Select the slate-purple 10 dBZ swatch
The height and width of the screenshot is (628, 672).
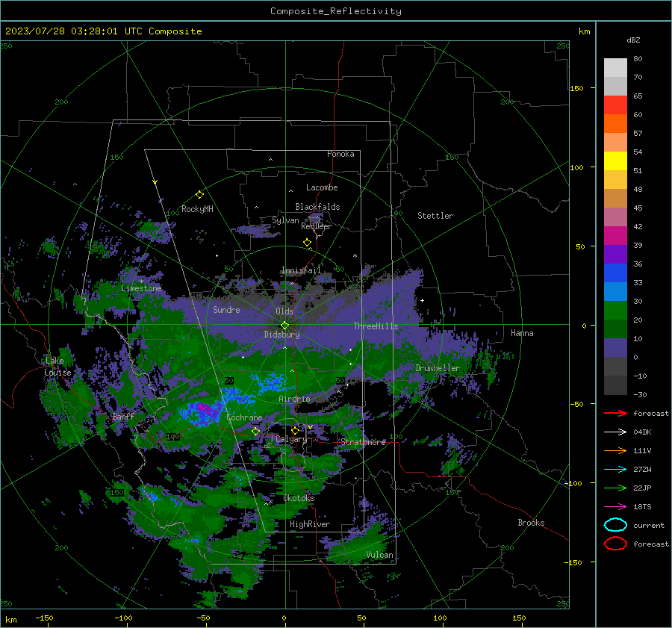coord(615,347)
